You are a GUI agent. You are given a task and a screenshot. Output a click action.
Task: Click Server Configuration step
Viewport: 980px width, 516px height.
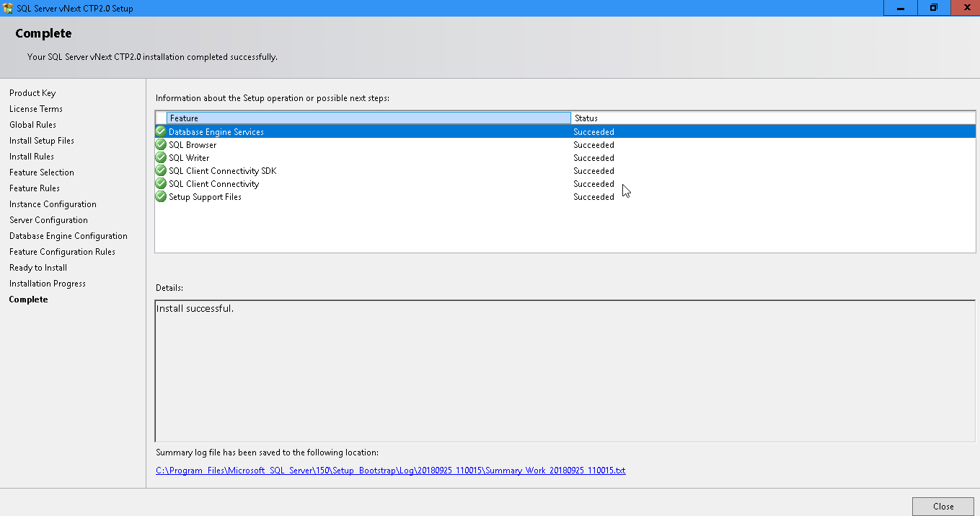point(48,220)
